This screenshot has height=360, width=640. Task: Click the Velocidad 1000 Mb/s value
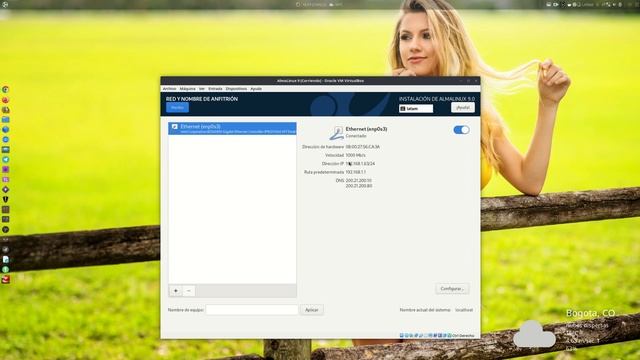click(x=356, y=155)
